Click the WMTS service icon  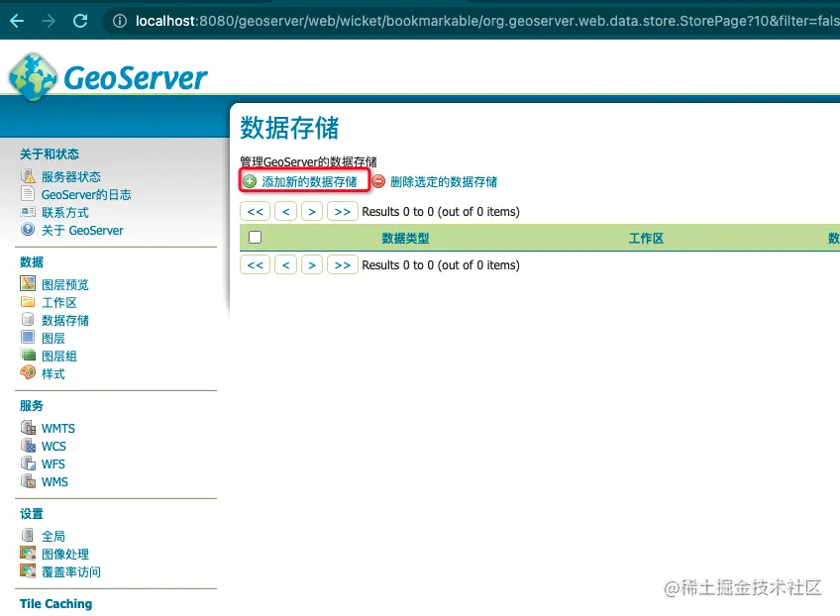point(28,427)
